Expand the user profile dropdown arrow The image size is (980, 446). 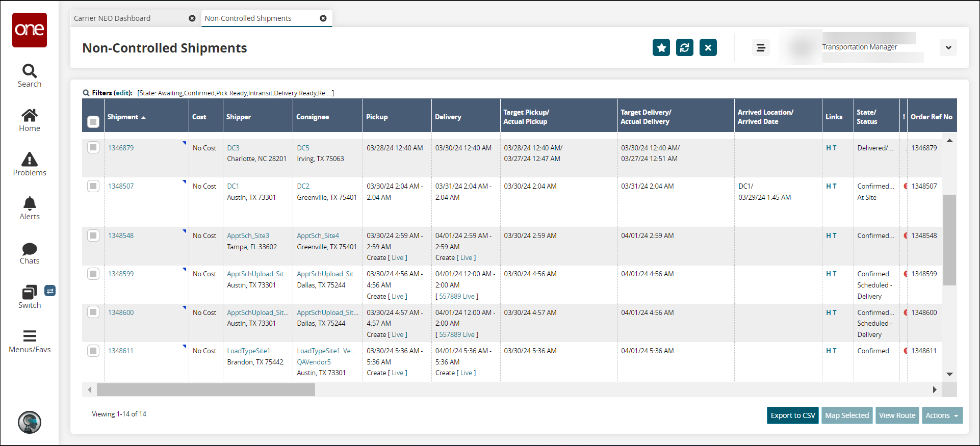pos(948,47)
